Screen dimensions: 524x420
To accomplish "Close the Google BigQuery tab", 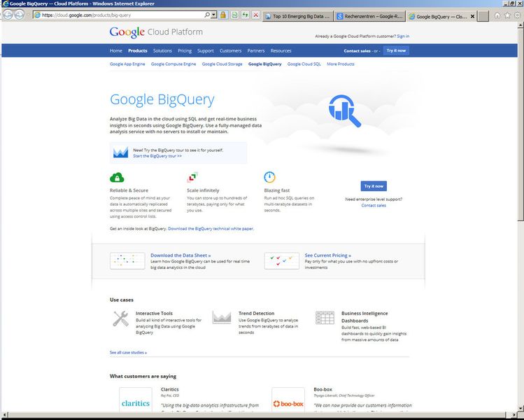I will pos(472,16).
